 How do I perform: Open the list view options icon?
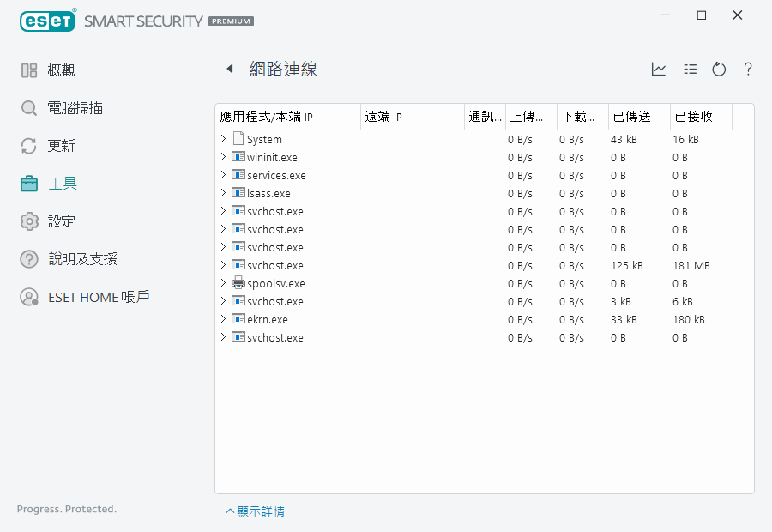pos(690,70)
